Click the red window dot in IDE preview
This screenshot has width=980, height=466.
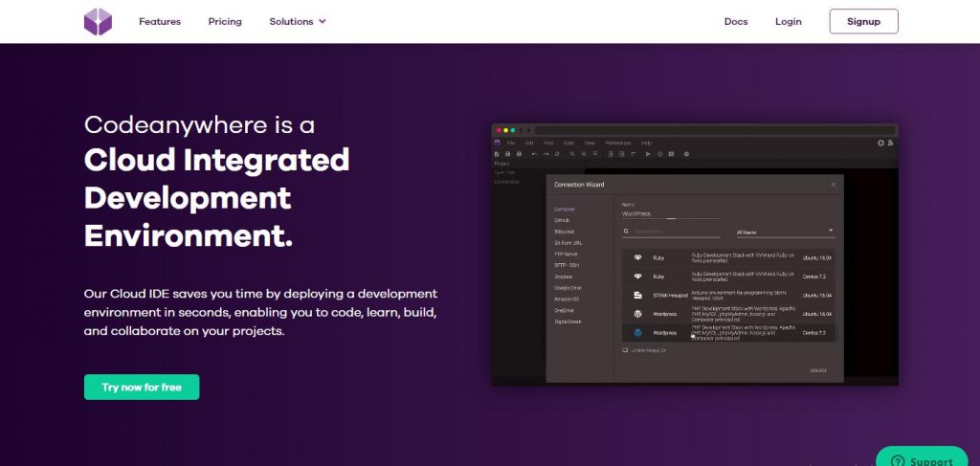pos(499,130)
